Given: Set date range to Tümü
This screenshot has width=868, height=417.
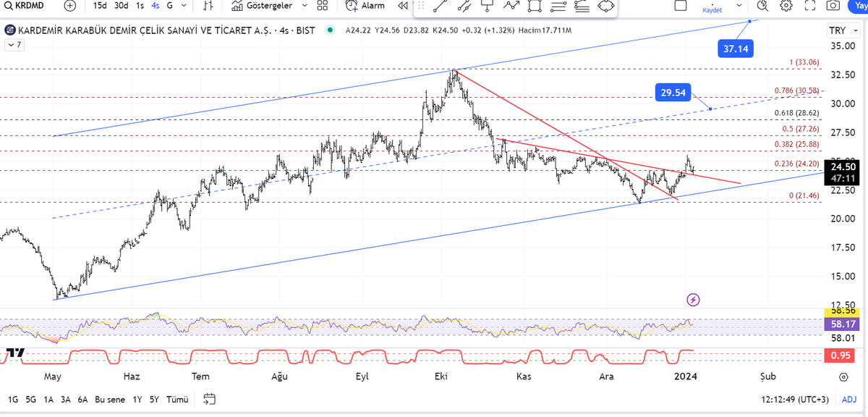Looking at the screenshot, I should pos(177,400).
